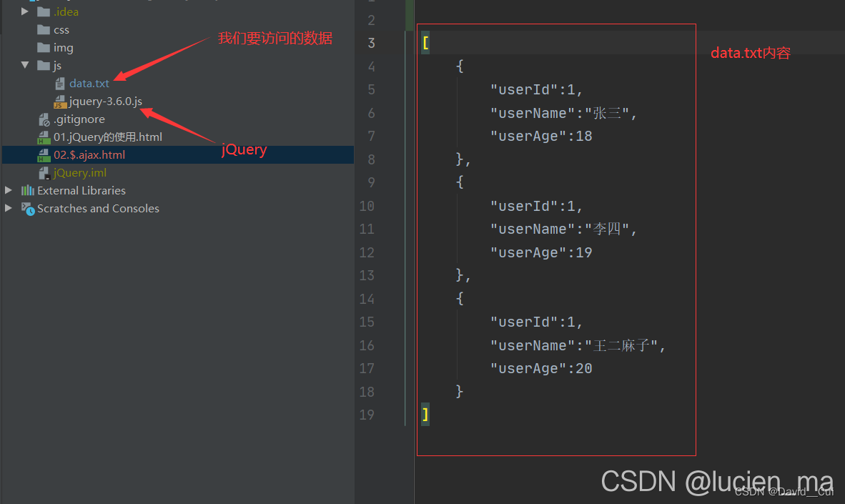
Task: Select the js folder label
Action: tap(57, 65)
